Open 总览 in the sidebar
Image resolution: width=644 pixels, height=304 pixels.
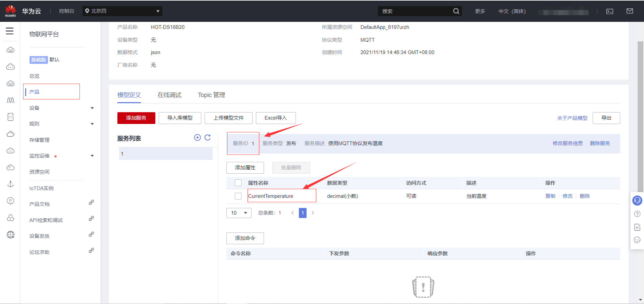34,76
